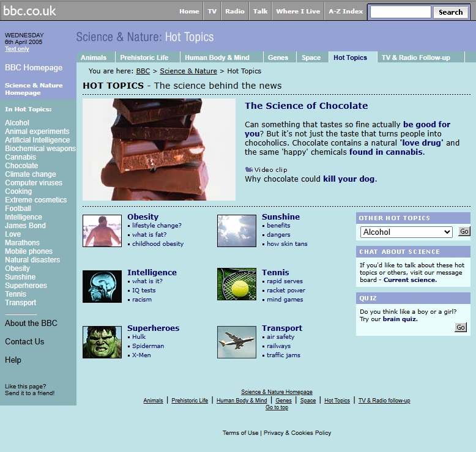The image size is (476, 452).
Task: Click the search input field
Action: click(400, 12)
